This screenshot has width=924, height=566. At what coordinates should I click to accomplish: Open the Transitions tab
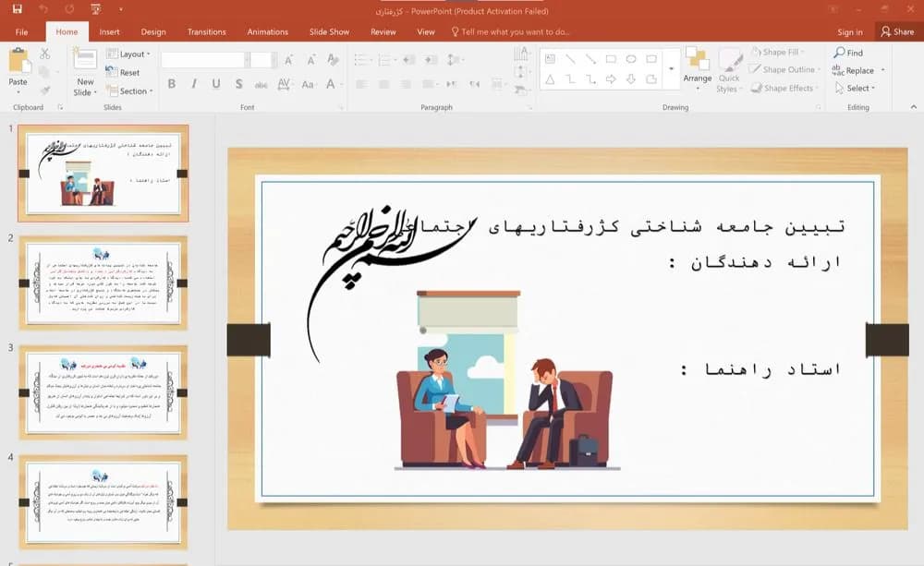point(206,31)
